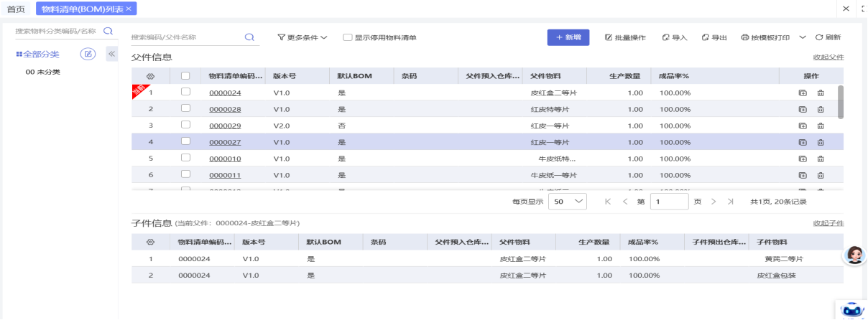Open the page size dropdown showing 50
This screenshot has height=320, width=868.
coord(568,202)
